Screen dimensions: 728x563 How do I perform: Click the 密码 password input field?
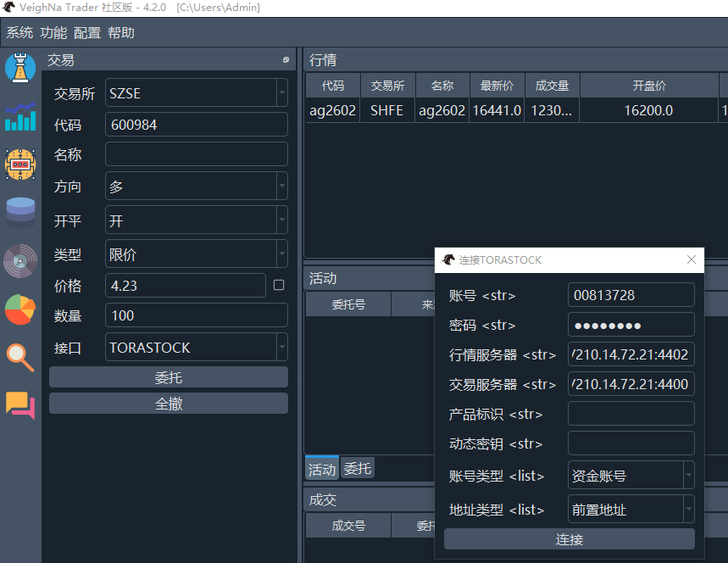pos(631,325)
